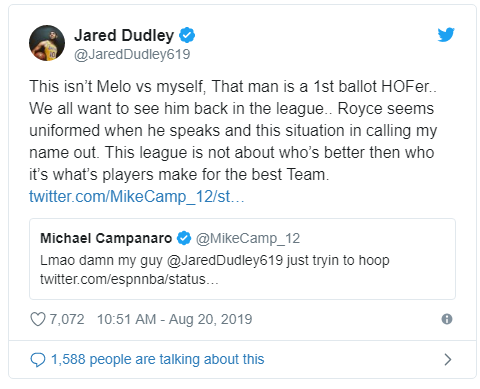Open the 10:51 AM - Aug 20, 2019 timestamp
This screenshot has width=480, height=389.
coord(174,319)
